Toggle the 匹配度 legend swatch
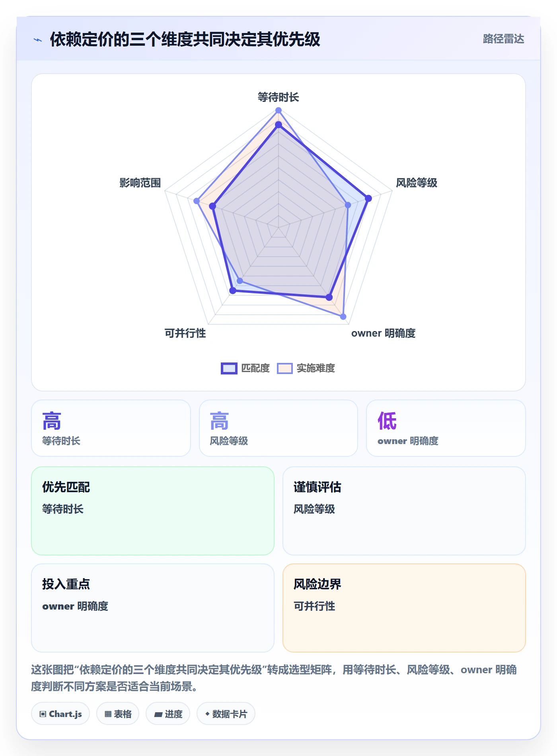The width and height of the screenshot is (557, 756). 229,368
